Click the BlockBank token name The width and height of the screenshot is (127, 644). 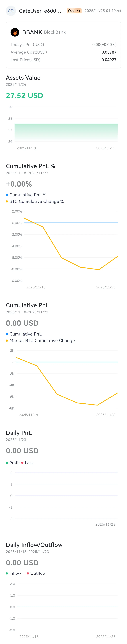(x=55, y=32)
